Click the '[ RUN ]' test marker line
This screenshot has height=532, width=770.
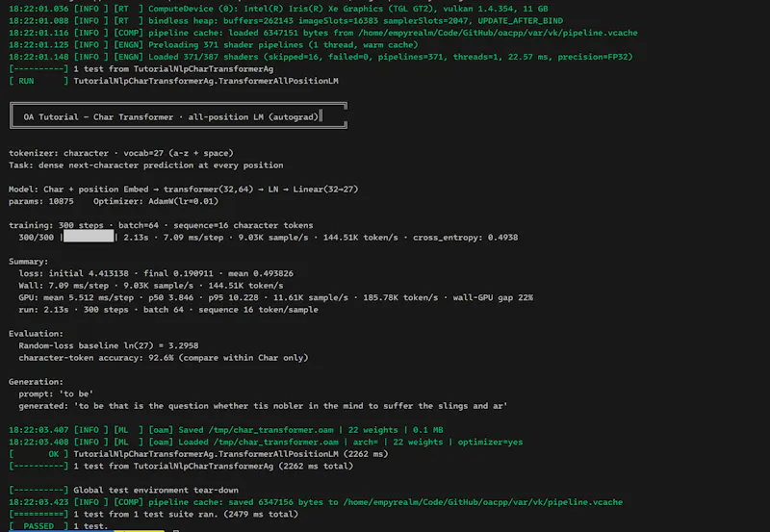point(173,81)
